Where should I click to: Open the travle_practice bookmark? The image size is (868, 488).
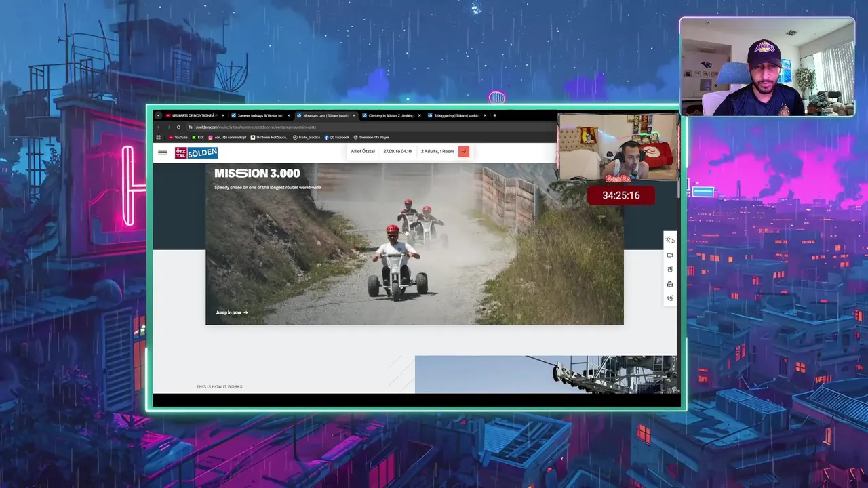coord(306,137)
